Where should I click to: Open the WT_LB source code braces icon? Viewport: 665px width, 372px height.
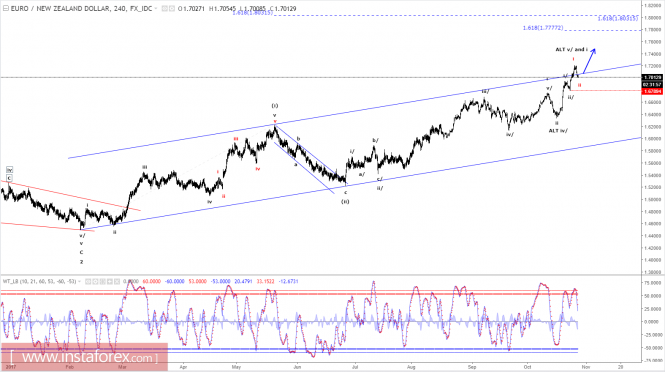102,281
